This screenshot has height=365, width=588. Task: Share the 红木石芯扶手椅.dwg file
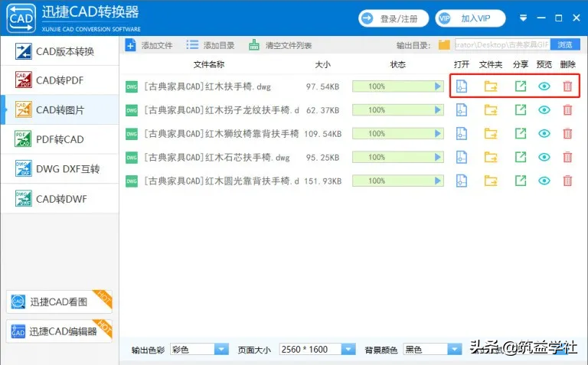tap(521, 157)
